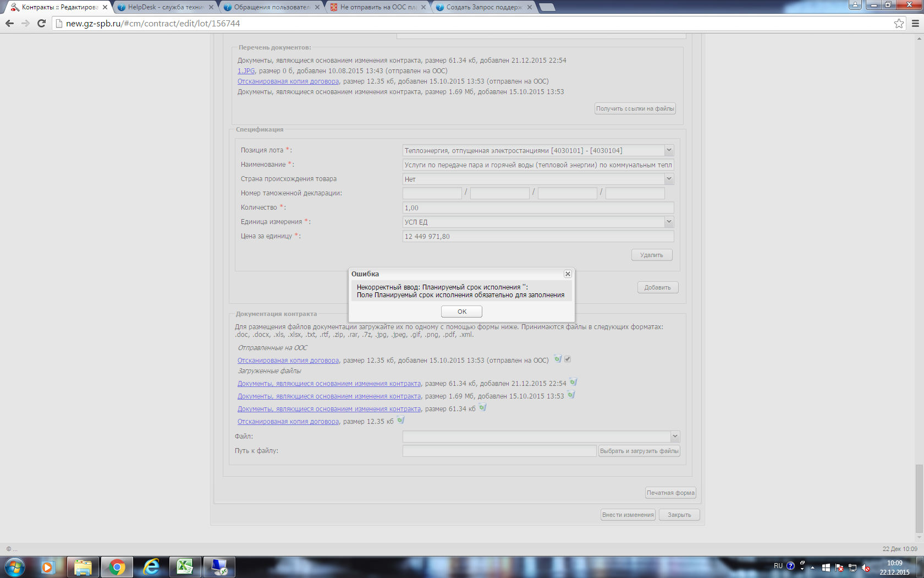Open Internet Explorer from the taskbar
The width and height of the screenshot is (924, 578).
(x=151, y=567)
